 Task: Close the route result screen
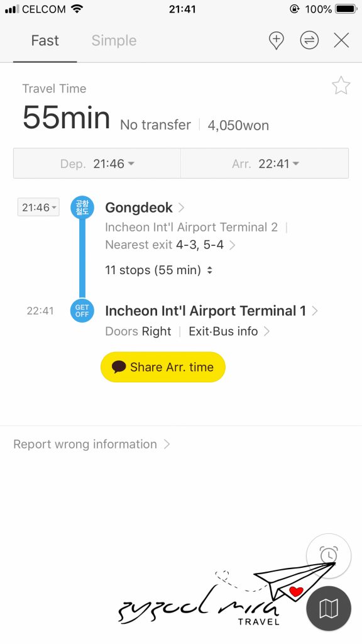pos(341,41)
